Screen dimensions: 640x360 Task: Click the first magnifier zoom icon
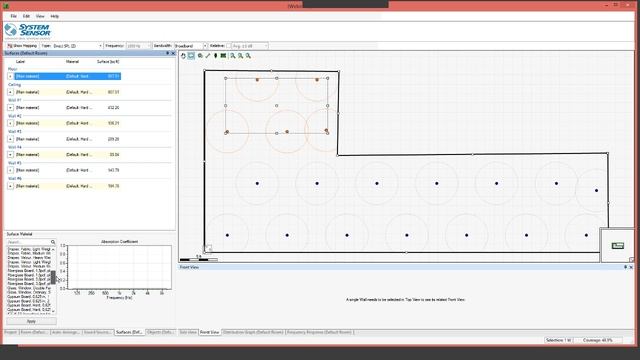click(233, 56)
